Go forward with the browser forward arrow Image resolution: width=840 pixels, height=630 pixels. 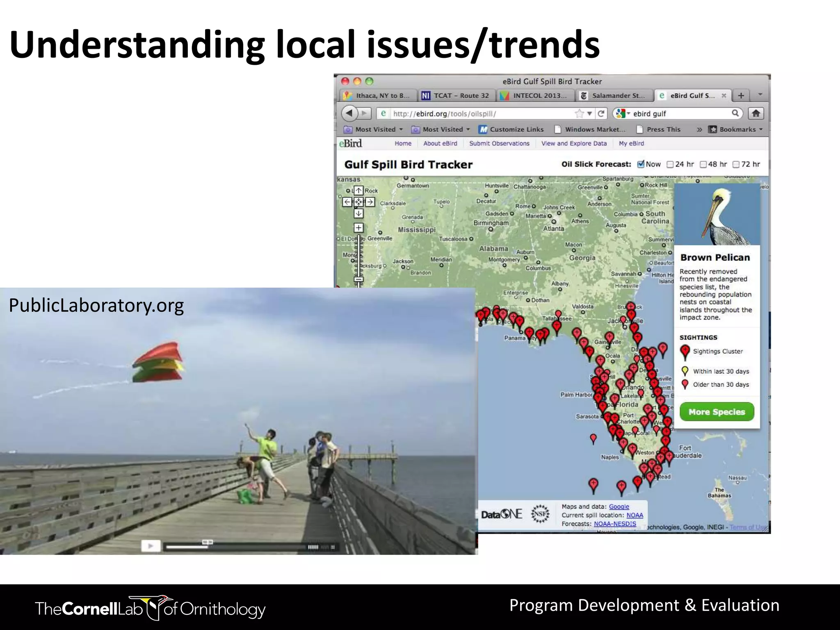[x=365, y=113]
